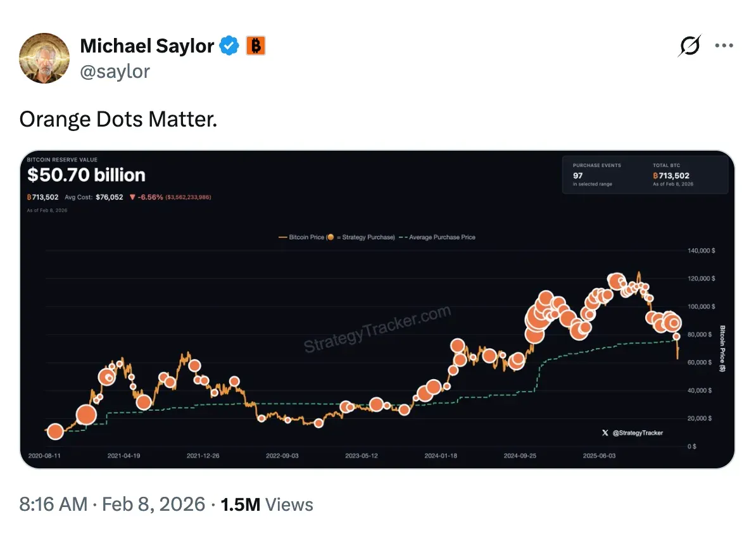Click the blue verified checkmark badge
This screenshot has width=756, height=538.
point(229,46)
